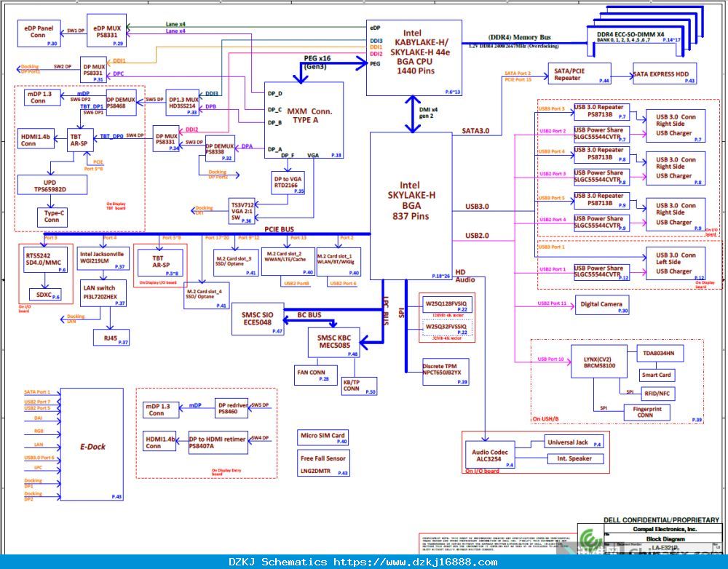Click the W25Q128FVSIQ SPI flash block

pyautogui.click(x=447, y=305)
